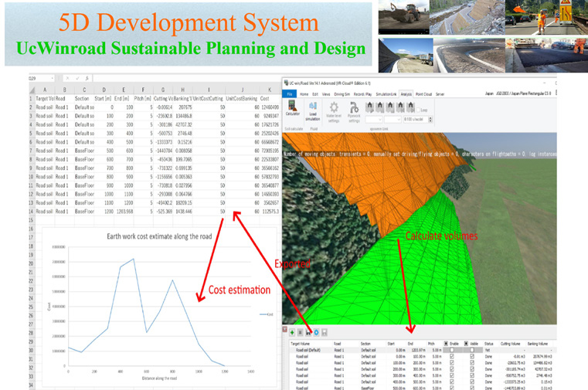Click Excel cell UnitCostBanking header

tap(243, 99)
